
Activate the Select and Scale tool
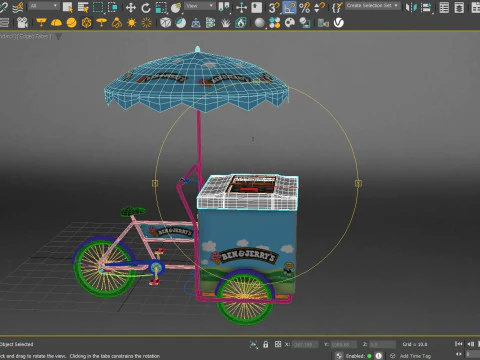point(161,7)
